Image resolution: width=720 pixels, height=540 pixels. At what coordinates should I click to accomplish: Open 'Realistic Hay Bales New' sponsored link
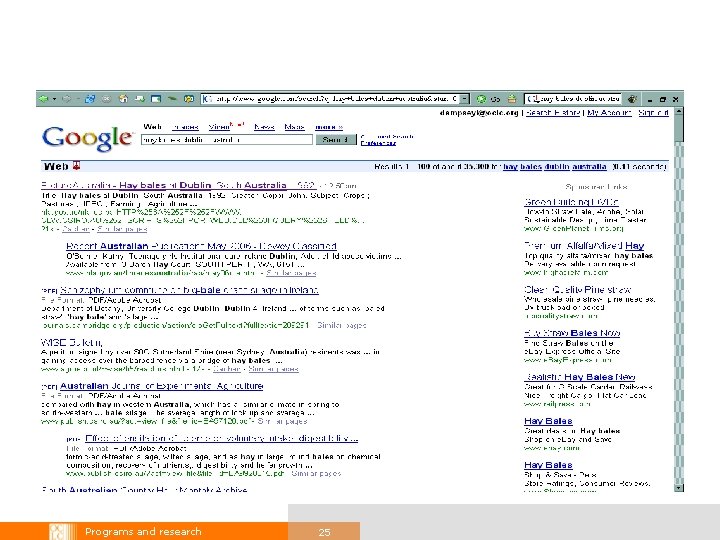coord(579,377)
